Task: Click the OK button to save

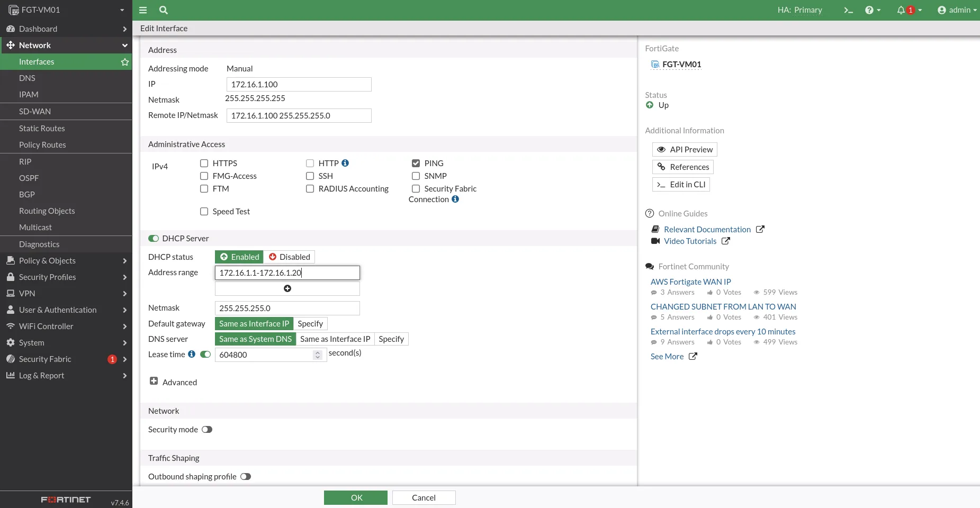Action: pos(356,497)
